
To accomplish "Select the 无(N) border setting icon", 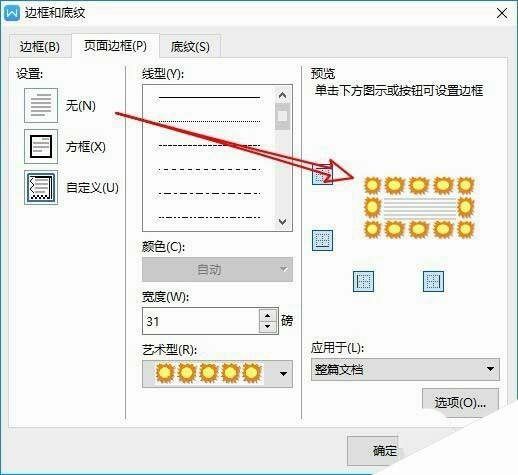I will 41,105.
